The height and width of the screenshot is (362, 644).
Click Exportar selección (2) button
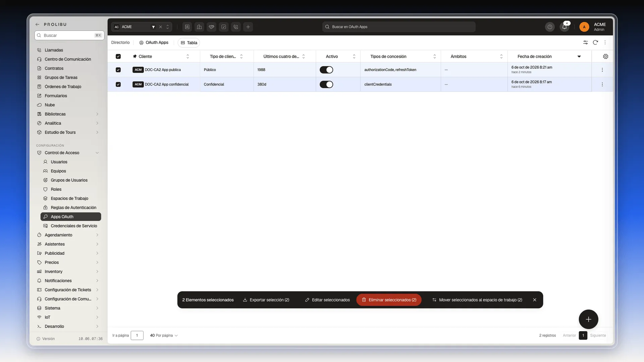(x=266, y=300)
